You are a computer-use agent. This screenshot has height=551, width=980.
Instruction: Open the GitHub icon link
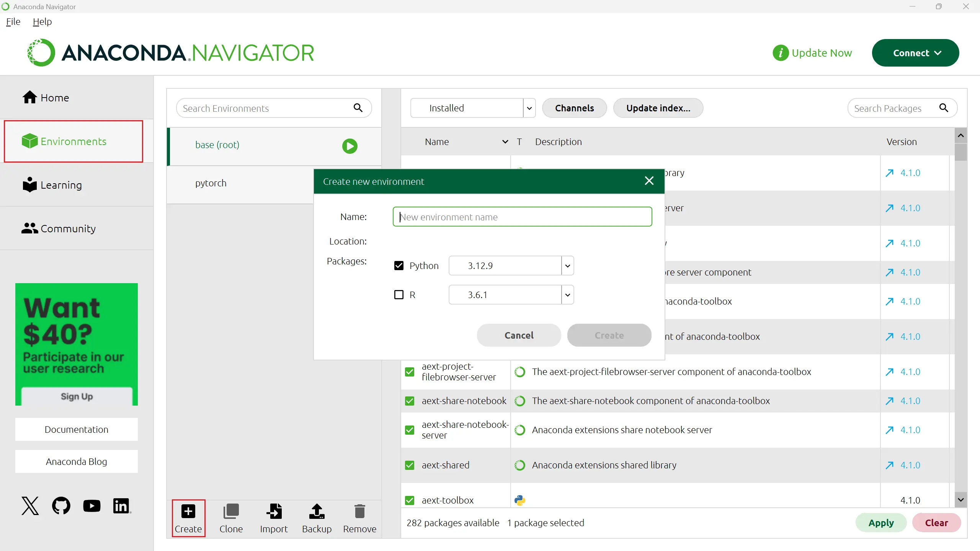tap(61, 506)
